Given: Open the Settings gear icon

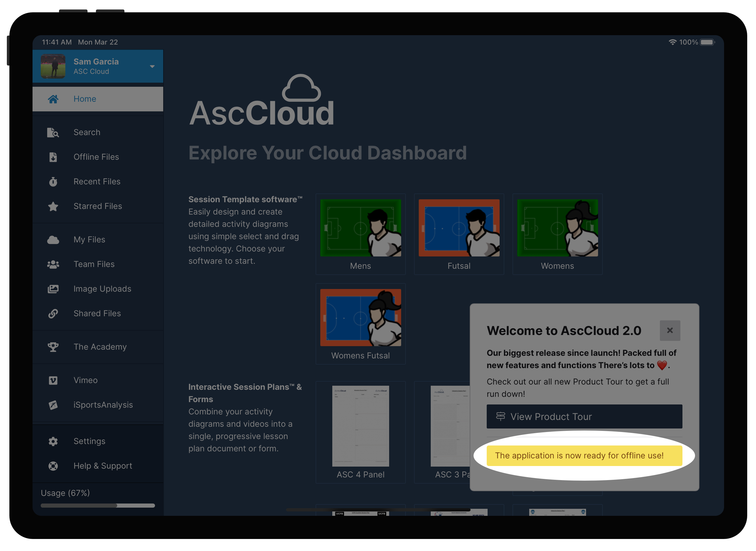Looking at the screenshot, I should coord(53,441).
